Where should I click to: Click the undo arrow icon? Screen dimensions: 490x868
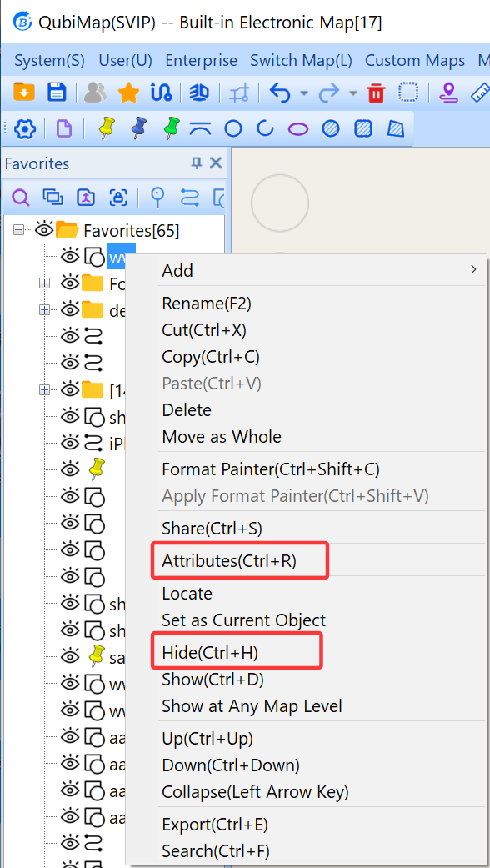(x=279, y=93)
